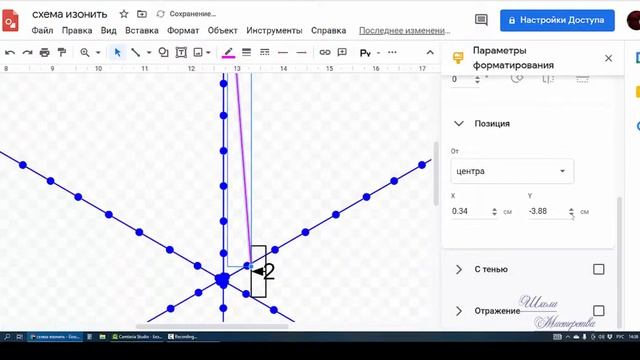Click the selected line endpoint handle
Image resolution: width=640 pixels, height=360 pixels.
(250, 267)
